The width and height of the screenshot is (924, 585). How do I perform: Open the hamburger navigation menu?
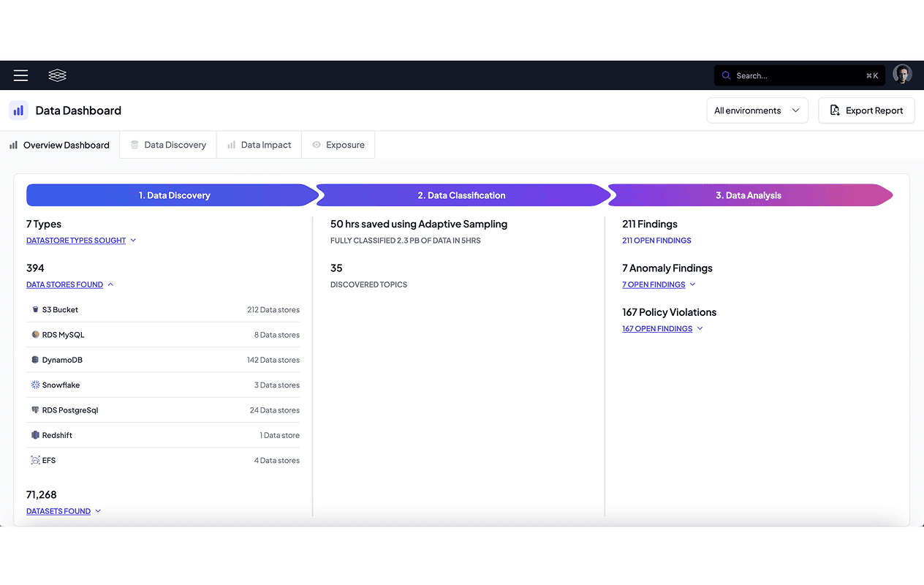click(20, 75)
